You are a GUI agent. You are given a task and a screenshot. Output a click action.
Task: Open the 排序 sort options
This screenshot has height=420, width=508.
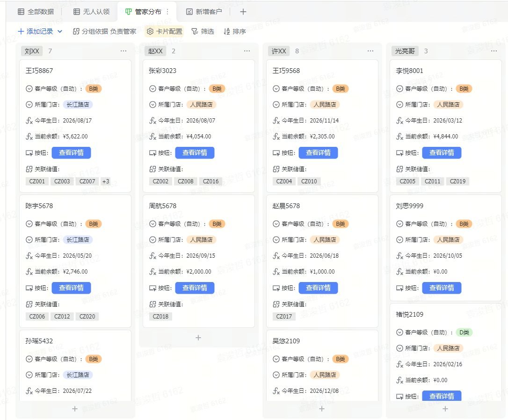pos(235,31)
